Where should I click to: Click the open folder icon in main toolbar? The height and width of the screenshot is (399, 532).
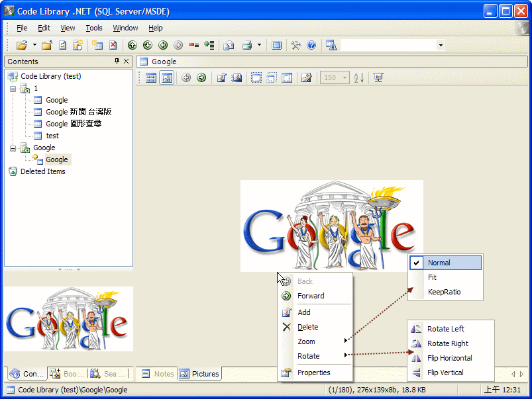[22, 45]
